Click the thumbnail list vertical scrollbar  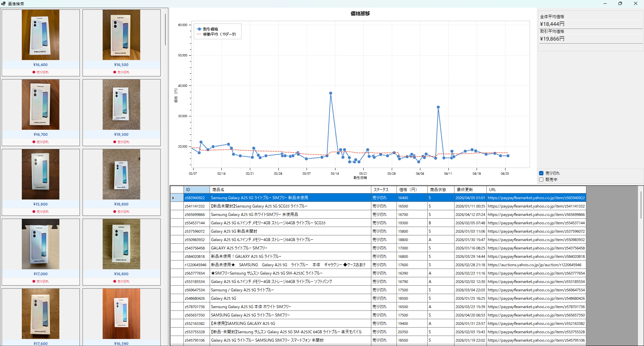(x=165, y=30)
